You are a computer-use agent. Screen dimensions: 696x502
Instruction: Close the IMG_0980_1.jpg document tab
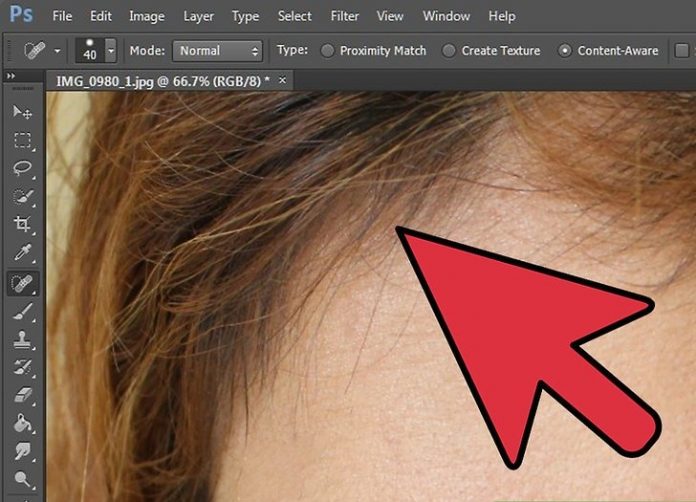pyautogui.click(x=282, y=79)
